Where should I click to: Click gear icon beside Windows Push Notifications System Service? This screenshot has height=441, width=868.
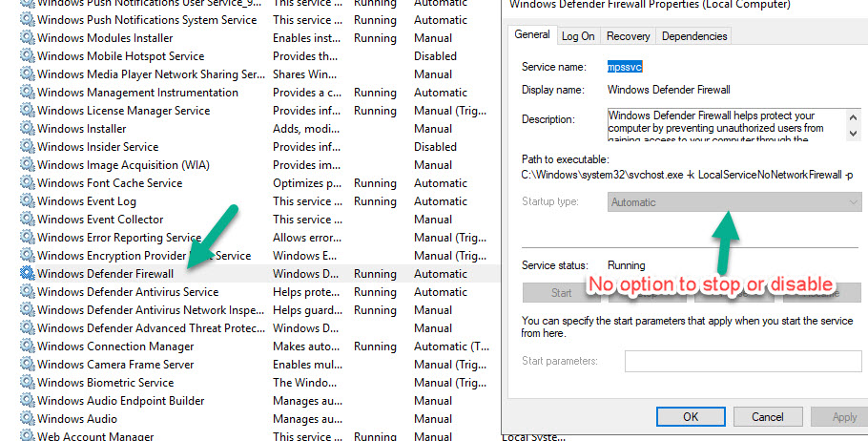[27, 19]
